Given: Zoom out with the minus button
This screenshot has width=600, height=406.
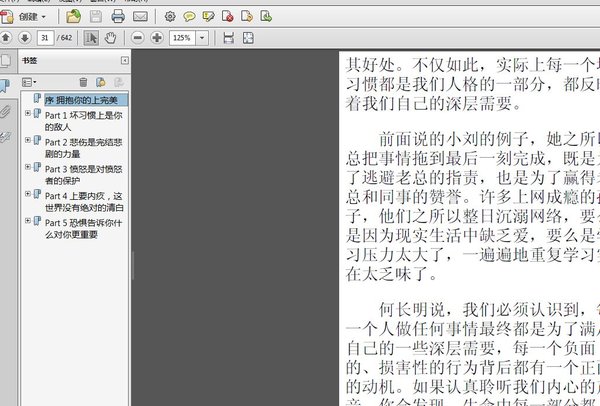Looking at the screenshot, I should point(138,38).
